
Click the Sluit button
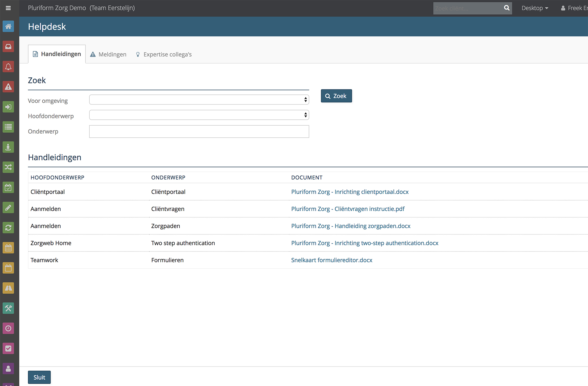(x=39, y=377)
